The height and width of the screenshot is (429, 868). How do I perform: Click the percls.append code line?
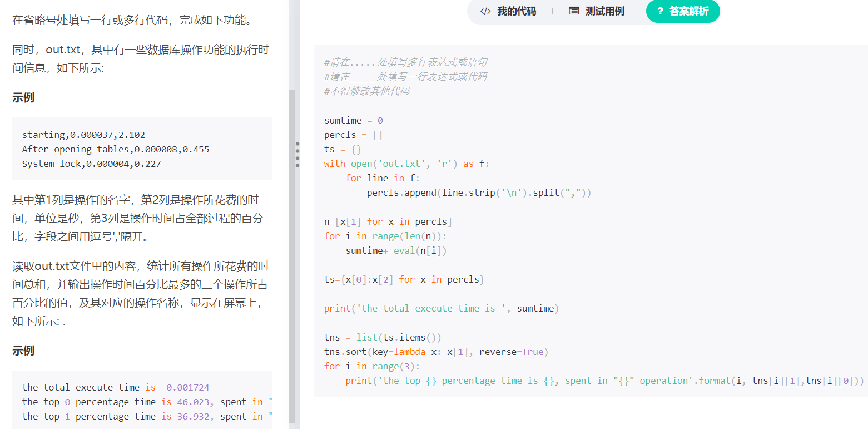478,192
